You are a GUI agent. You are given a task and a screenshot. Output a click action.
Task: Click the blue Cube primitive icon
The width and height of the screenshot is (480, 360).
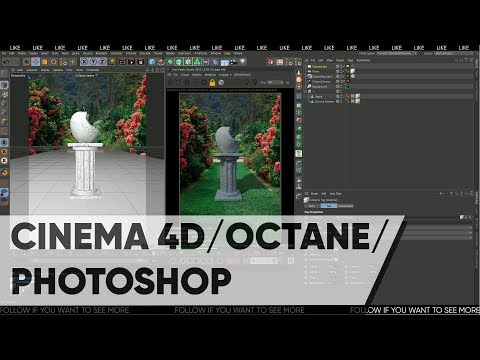click(x=152, y=62)
